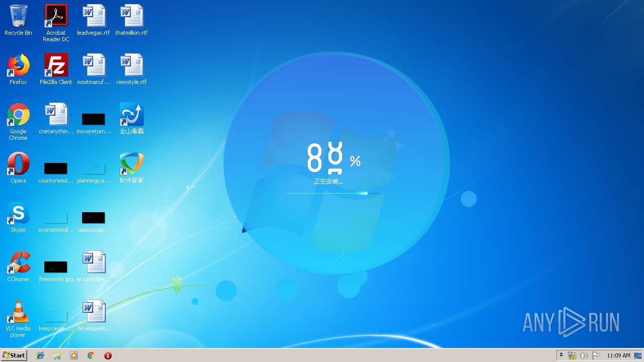Image resolution: width=644 pixels, height=362 pixels.
Task: Select the leadvegas.rtf document
Action: coord(94,21)
